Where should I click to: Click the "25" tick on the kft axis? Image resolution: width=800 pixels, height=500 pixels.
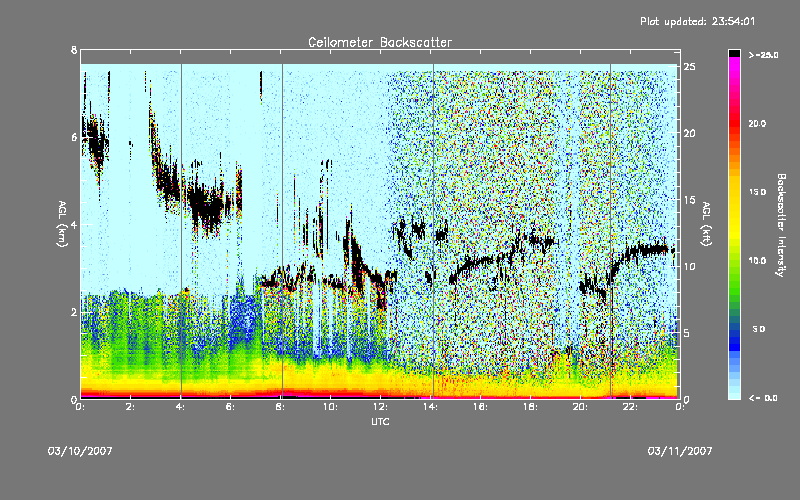click(690, 67)
